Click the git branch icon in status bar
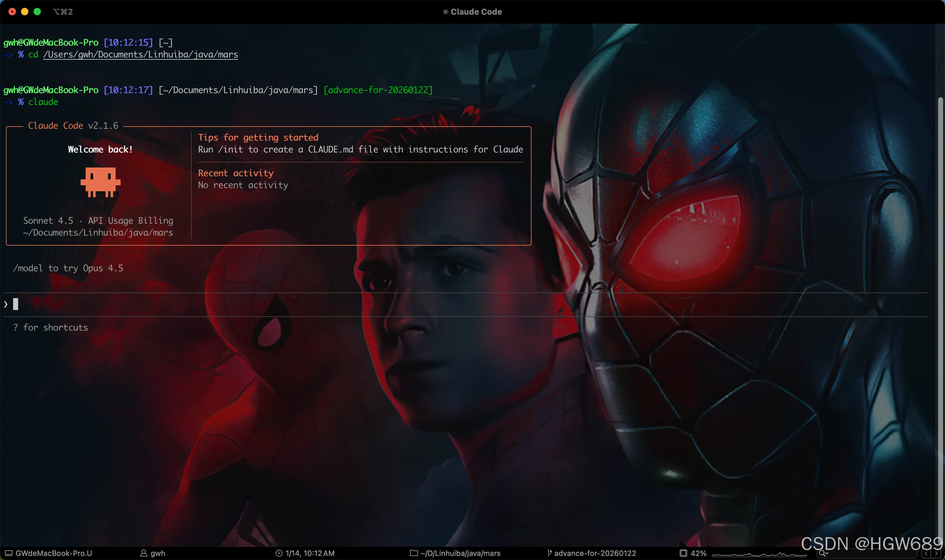945x560 pixels. pyautogui.click(x=550, y=553)
